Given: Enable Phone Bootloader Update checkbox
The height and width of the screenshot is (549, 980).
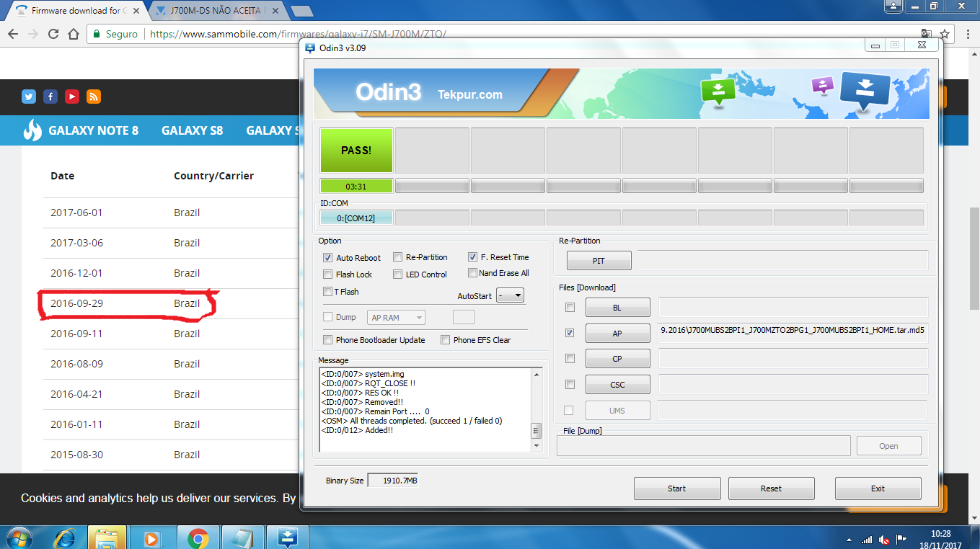Looking at the screenshot, I should pyautogui.click(x=328, y=339).
